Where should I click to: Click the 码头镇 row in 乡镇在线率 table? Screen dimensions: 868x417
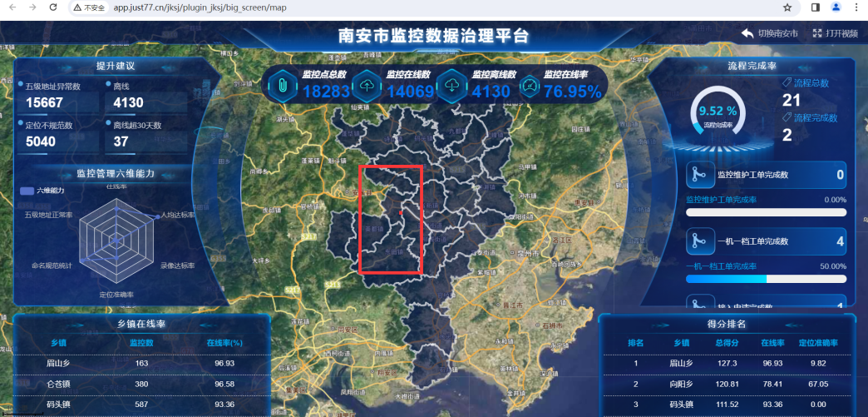141,405
